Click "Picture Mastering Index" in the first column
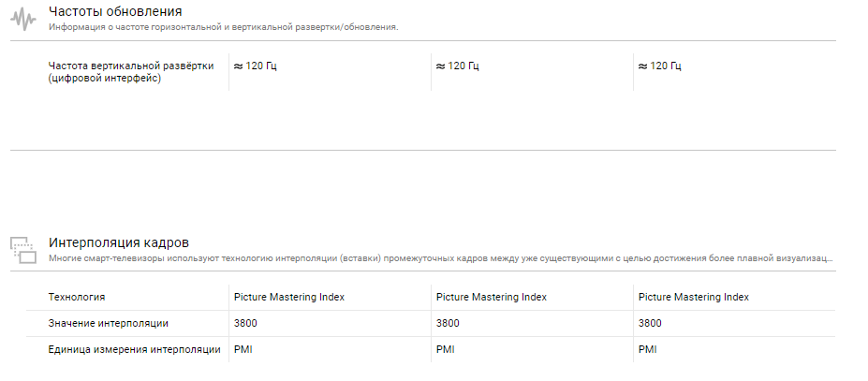Viewport: 868px width, 381px height. click(288, 297)
